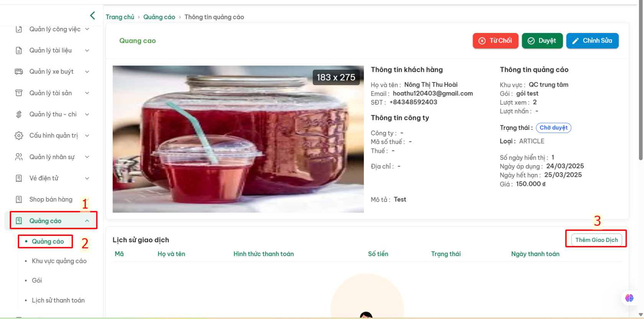
Task: Select Khu vực quảng cáo submenu item
Action: click(59, 261)
